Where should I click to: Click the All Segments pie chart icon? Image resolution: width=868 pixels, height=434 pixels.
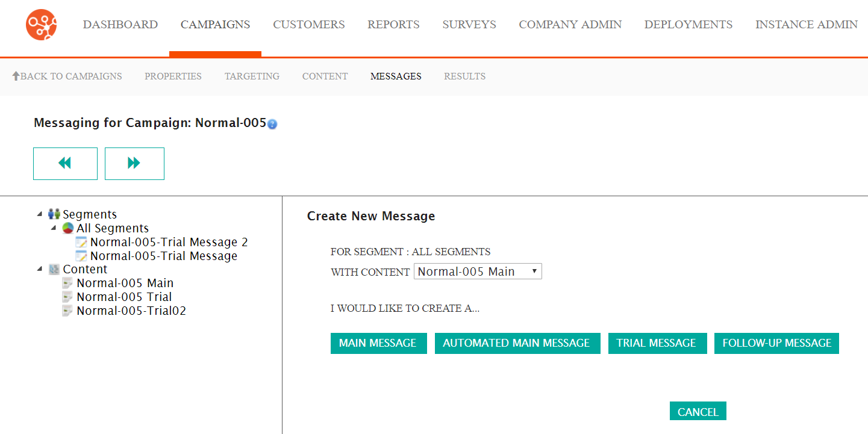pos(68,228)
